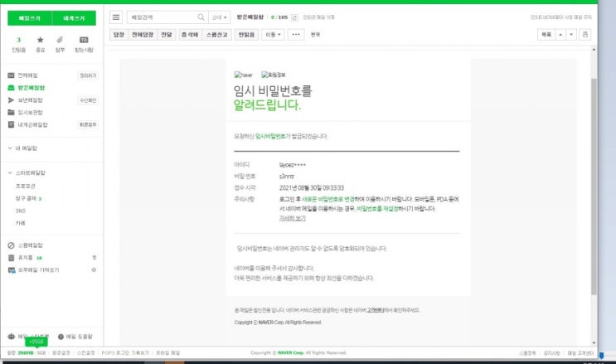
Task: Click the 임시비밀번호 green link in mail body
Action: pos(270,137)
